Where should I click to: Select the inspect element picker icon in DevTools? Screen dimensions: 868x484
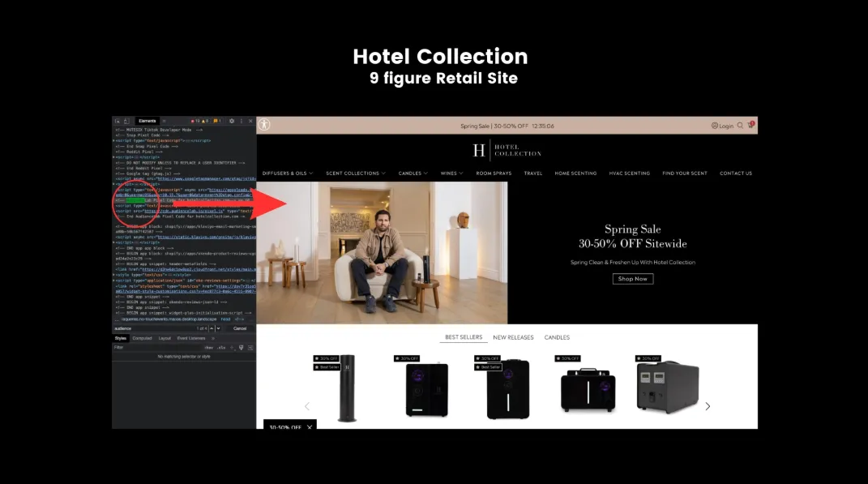tap(118, 121)
